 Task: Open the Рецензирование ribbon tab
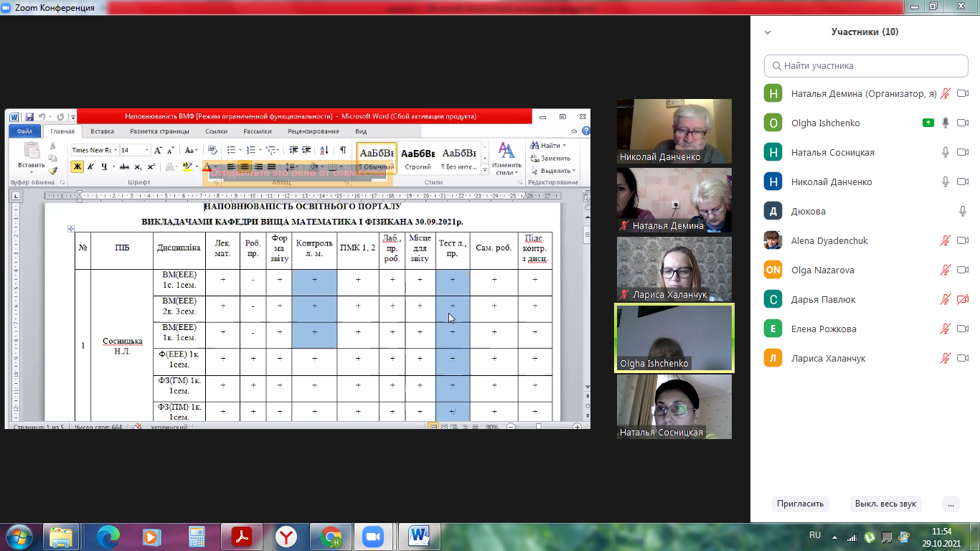point(314,131)
